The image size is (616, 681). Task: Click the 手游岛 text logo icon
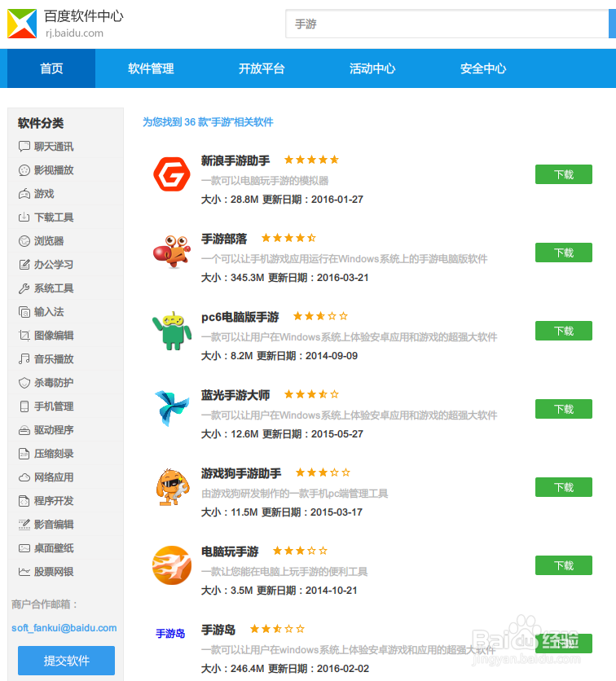[170, 634]
